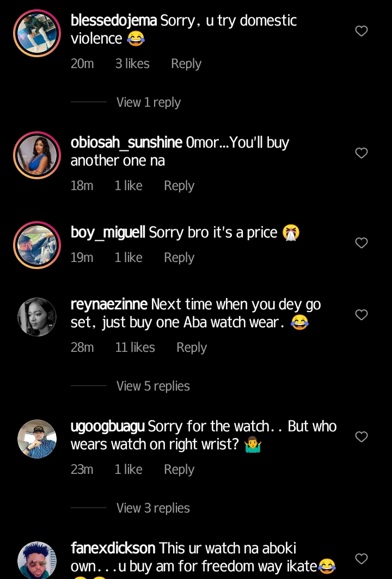Open boy_miguell username link
This screenshot has height=579, width=392.
click(x=108, y=233)
